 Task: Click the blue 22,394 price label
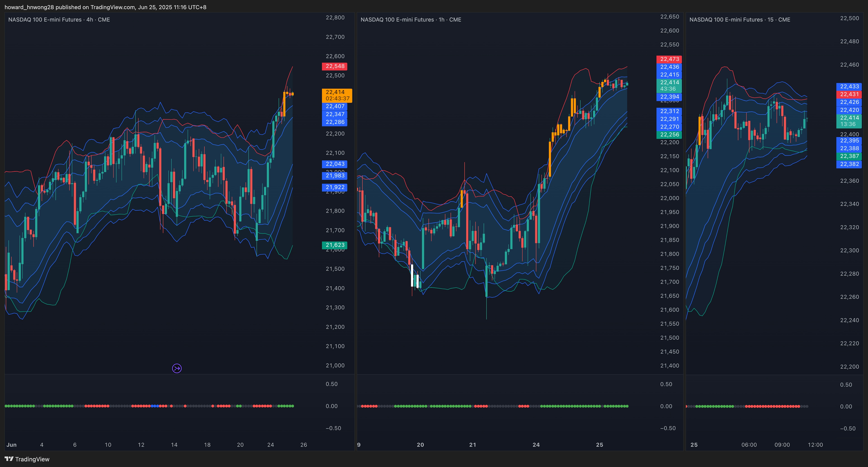click(x=669, y=97)
